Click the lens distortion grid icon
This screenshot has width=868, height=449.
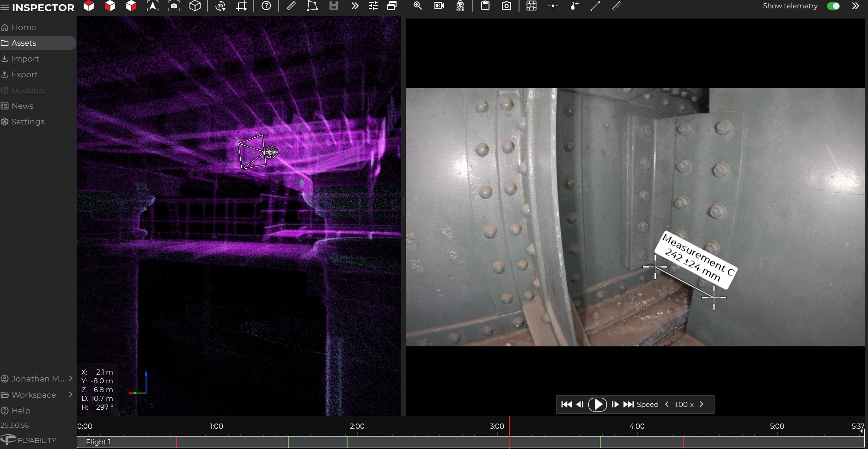[x=532, y=6]
